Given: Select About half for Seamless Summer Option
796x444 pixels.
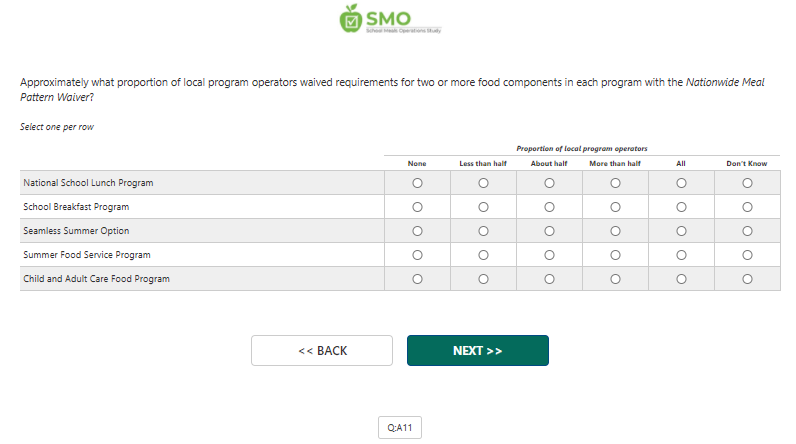Looking at the screenshot, I should pos(549,231).
